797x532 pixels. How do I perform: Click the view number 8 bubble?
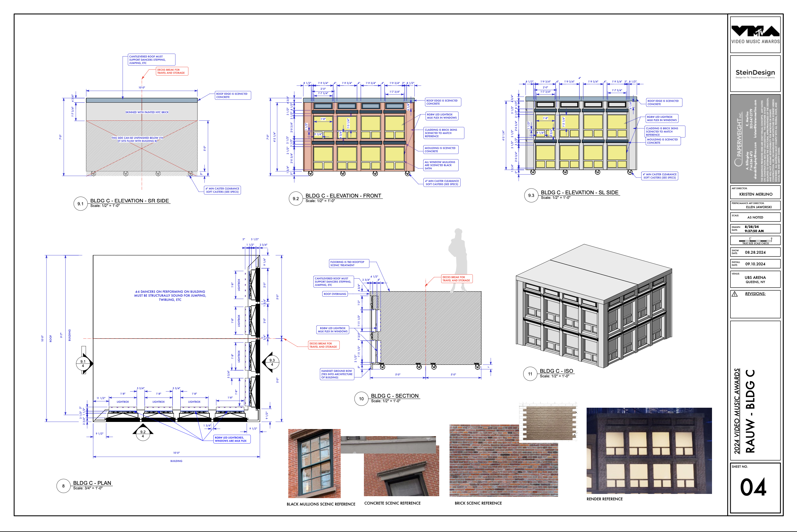tap(63, 486)
